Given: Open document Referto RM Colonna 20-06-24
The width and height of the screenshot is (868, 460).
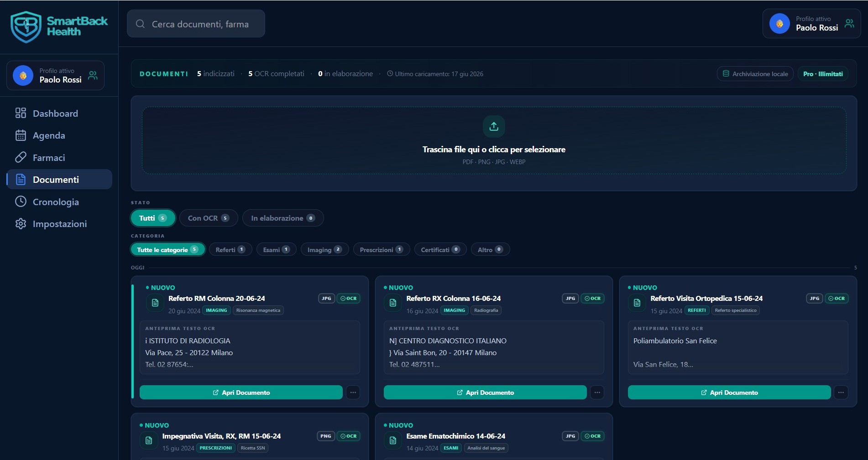Looking at the screenshot, I should (241, 393).
